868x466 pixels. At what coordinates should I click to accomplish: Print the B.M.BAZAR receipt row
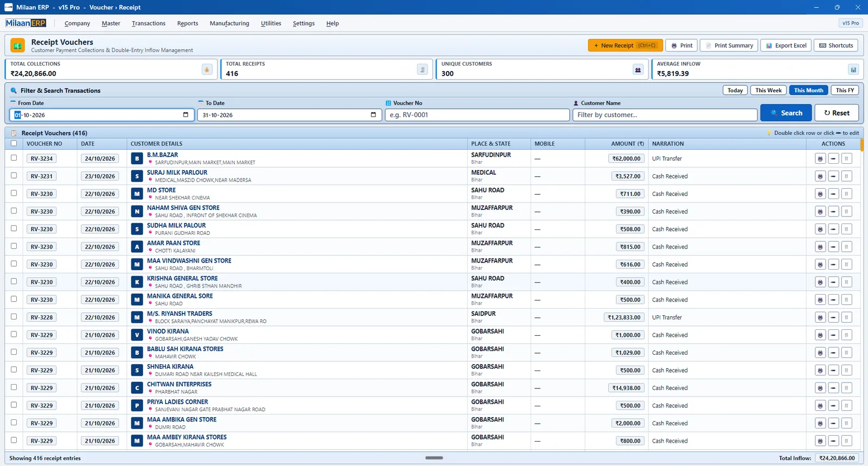tap(820, 159)
